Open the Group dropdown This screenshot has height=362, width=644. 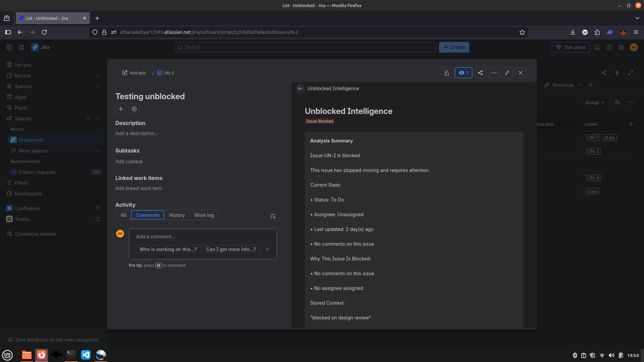[595, 103]
